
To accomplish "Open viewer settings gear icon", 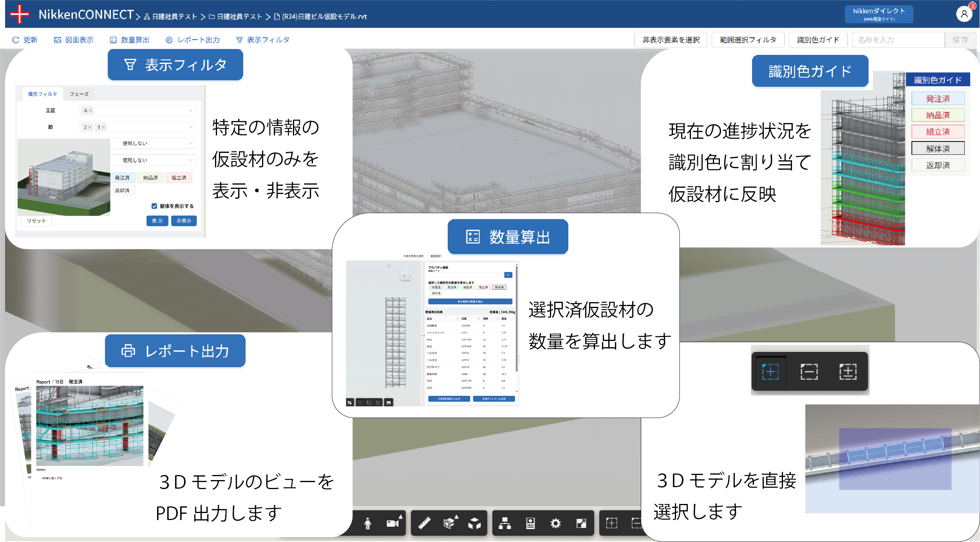I will [555, 523].
